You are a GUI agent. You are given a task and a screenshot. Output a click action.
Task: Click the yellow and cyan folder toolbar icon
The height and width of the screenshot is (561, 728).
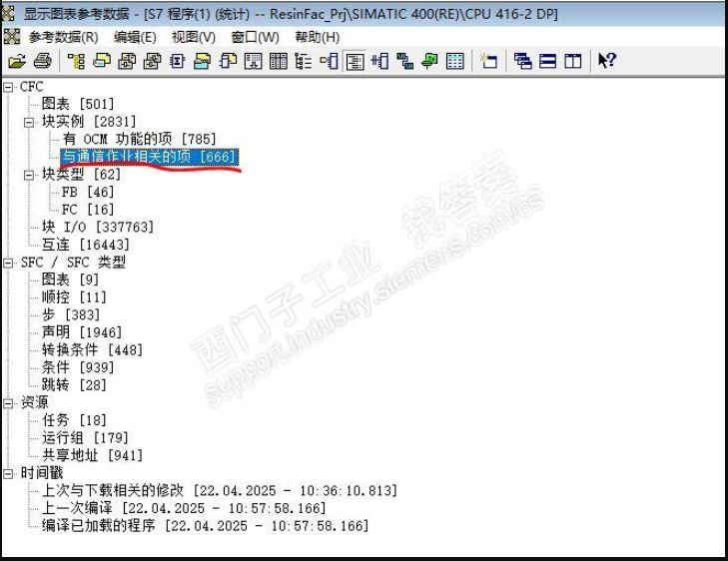[202, 61]
